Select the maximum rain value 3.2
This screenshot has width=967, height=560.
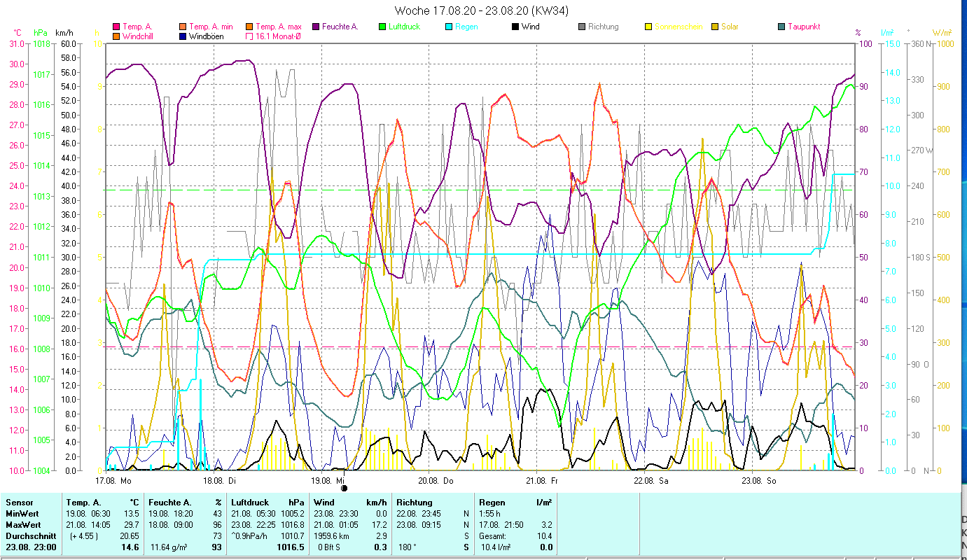coord(546,525)
